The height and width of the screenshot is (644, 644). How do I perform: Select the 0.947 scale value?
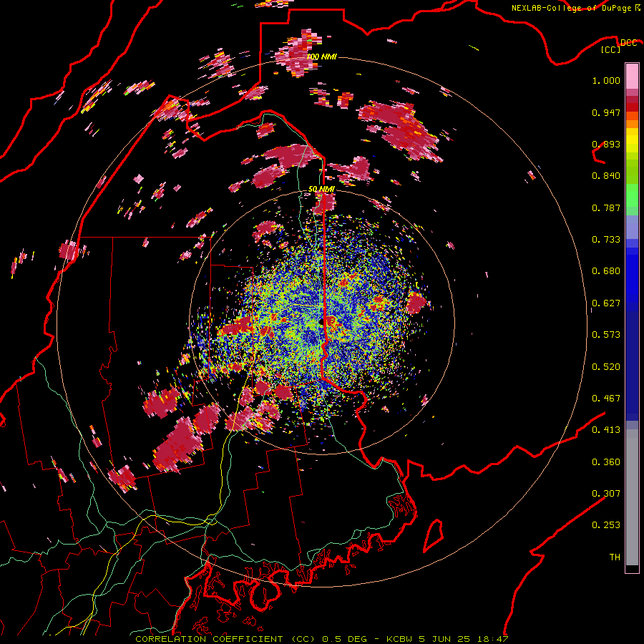click(x=606, y=112)
